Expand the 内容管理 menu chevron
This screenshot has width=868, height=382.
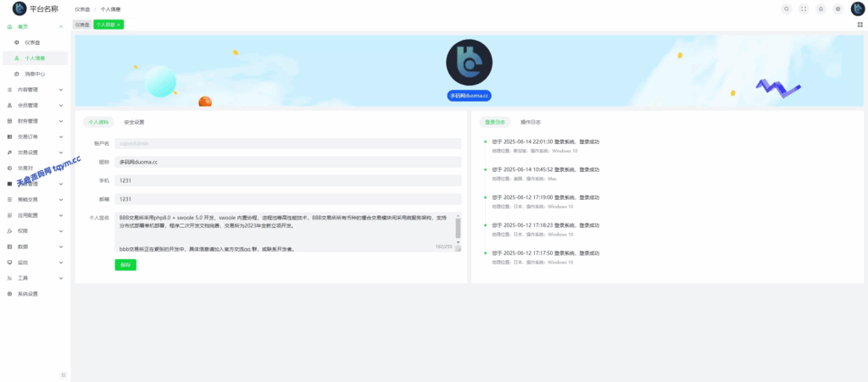pyautogui.click(x=61, y=90)
